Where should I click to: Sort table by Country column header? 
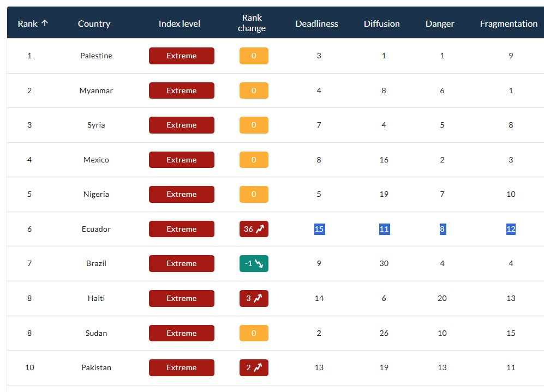(94, 23)
